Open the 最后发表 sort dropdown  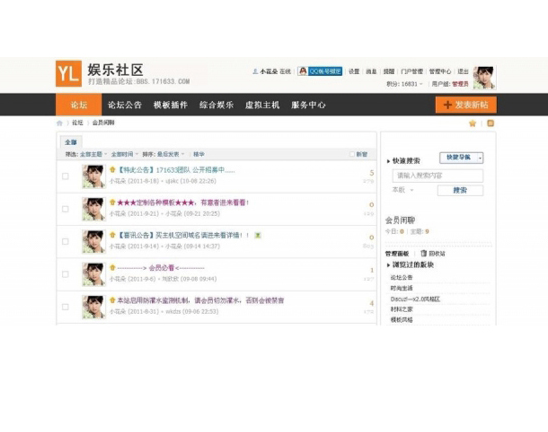click(170, 154)
